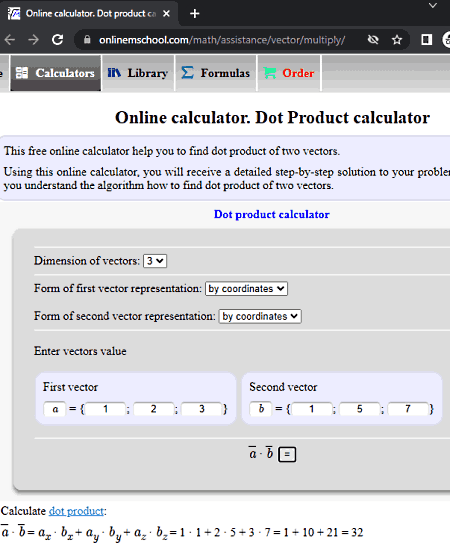Open the Order menu item
Screen dimensions: 450x546
[x=289, y=73]
